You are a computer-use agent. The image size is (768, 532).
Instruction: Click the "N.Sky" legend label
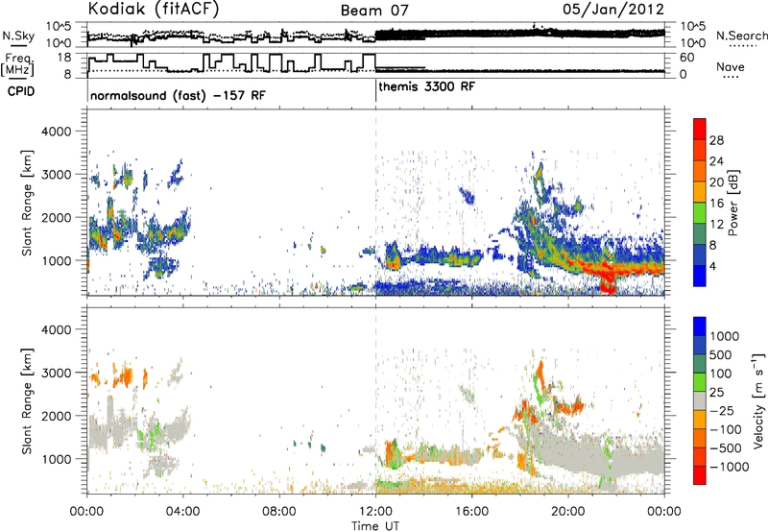click(x=18, y=36)
